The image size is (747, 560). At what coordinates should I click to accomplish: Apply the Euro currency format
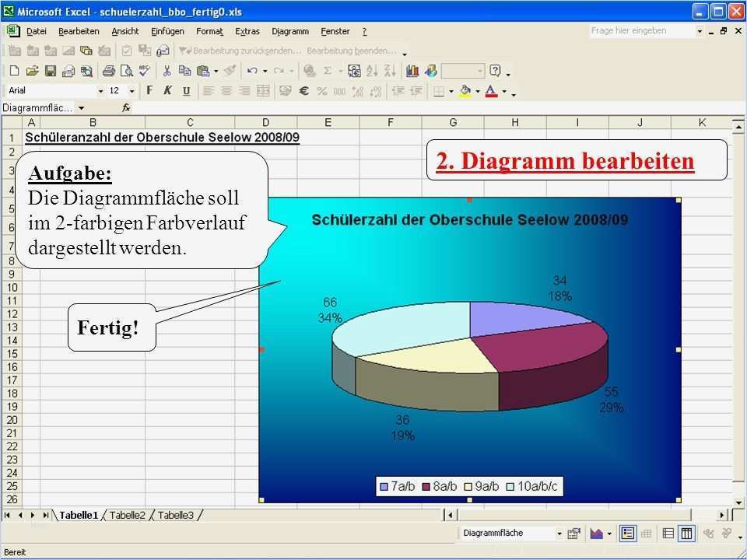[x=303, y=90]
